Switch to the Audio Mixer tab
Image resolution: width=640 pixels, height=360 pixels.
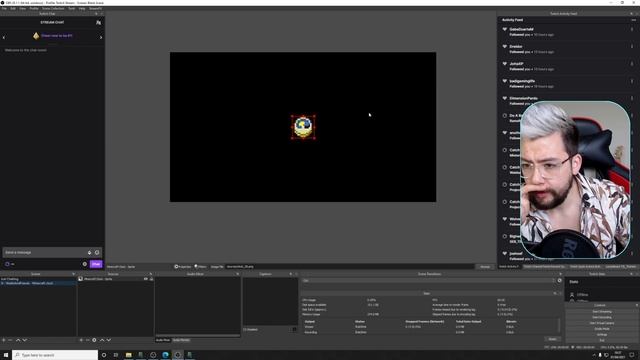click(163, 340)
